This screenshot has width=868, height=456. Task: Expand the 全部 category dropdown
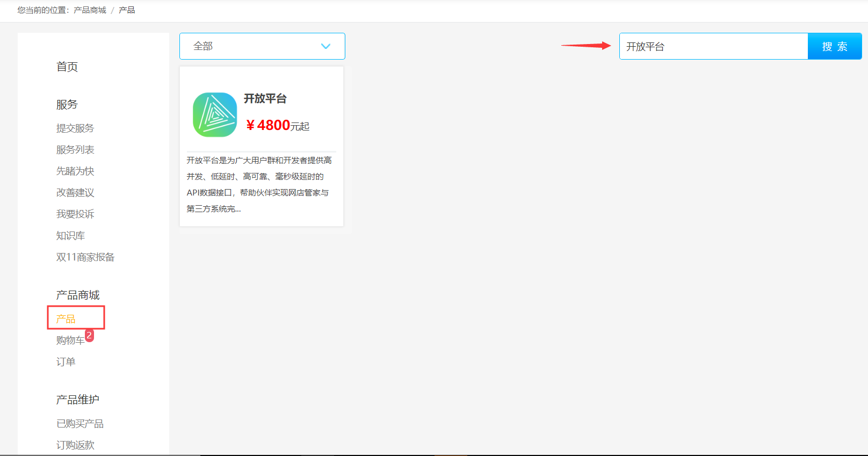pyautogui.click(x=262, y=46)
